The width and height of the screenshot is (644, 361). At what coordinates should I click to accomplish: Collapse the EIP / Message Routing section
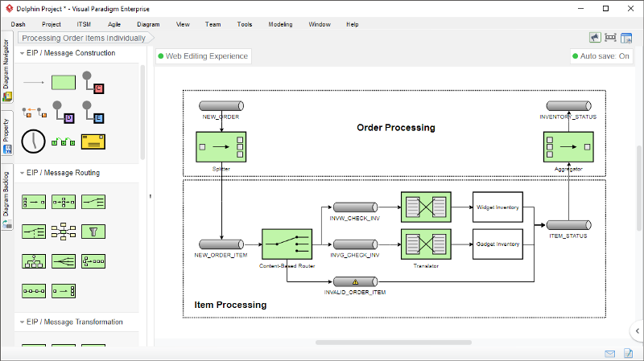(x=21, y=172)
